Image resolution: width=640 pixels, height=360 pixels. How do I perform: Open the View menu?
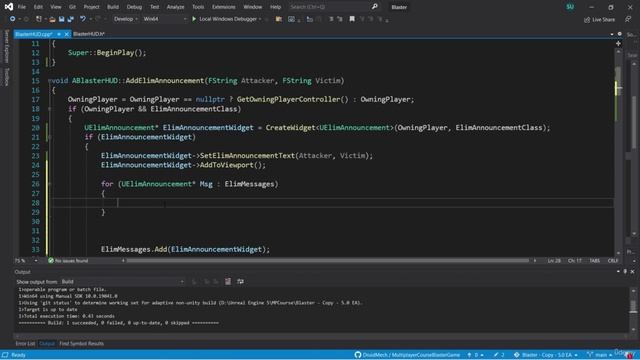pos(56,7)
